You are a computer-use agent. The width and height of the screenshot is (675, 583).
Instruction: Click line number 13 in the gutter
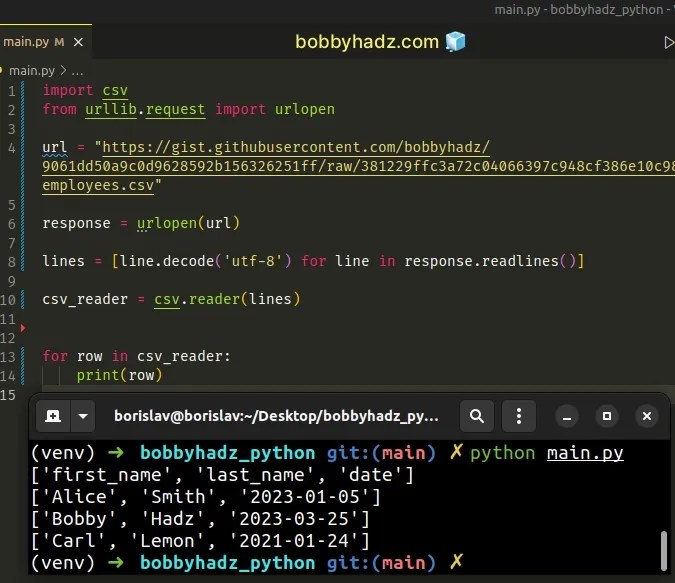coord(8,357)
